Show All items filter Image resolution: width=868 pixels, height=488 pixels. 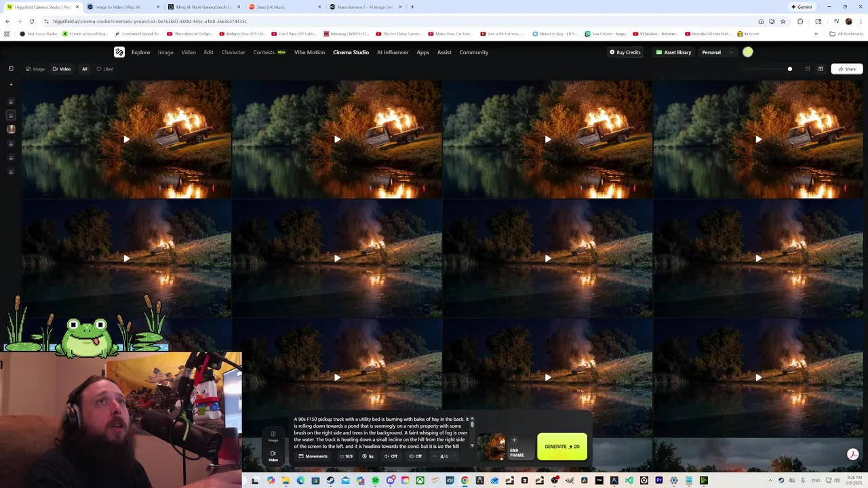click(x=85, y=68)
